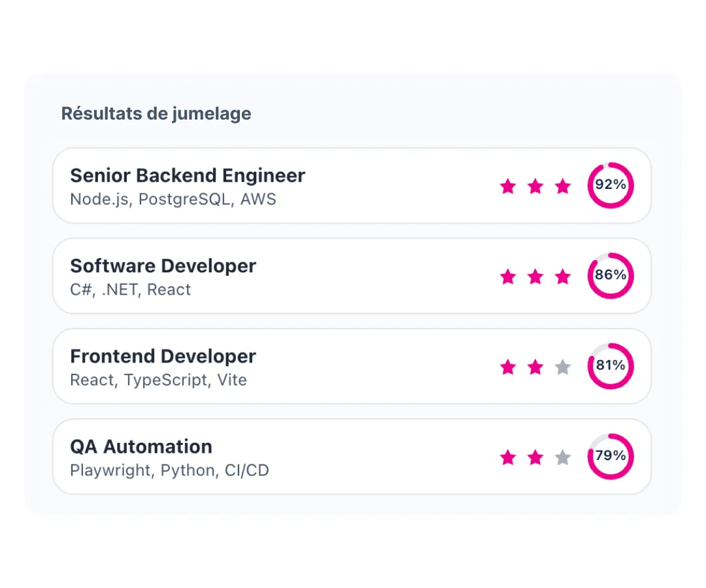The image size is (706, 588).
Task: Click the Résultats de jumelage heading
Action: pos(156,114)
